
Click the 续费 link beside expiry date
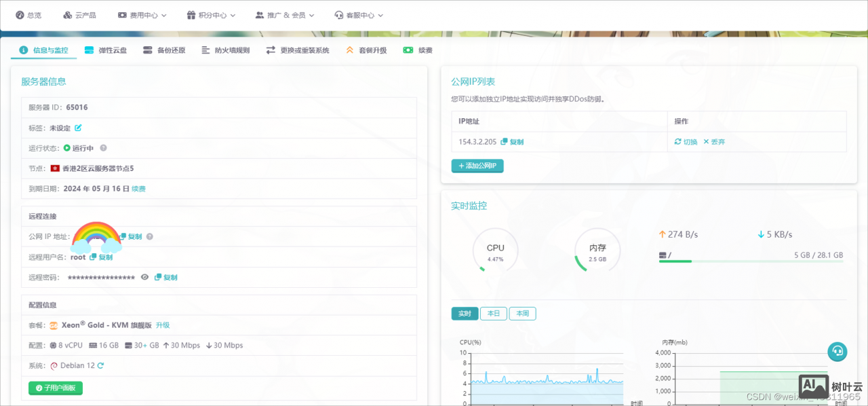click(138, 189)
